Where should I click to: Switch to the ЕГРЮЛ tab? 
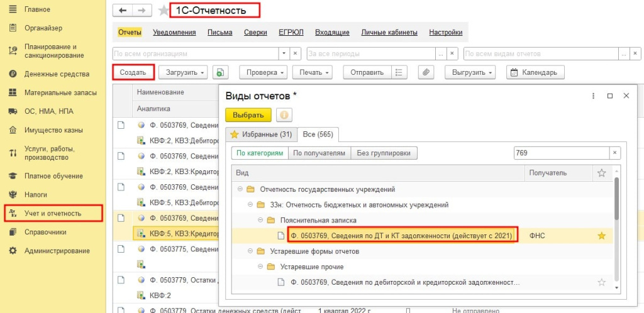(291, 33)
